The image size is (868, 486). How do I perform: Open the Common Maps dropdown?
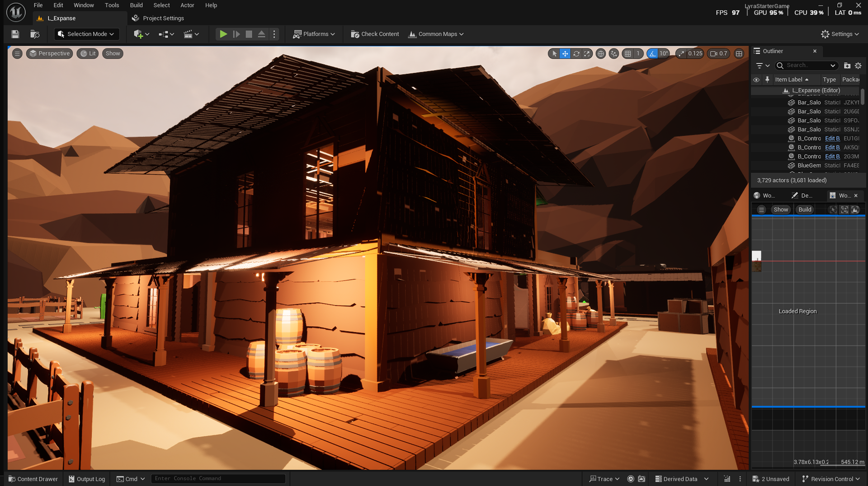coord(436,34)
